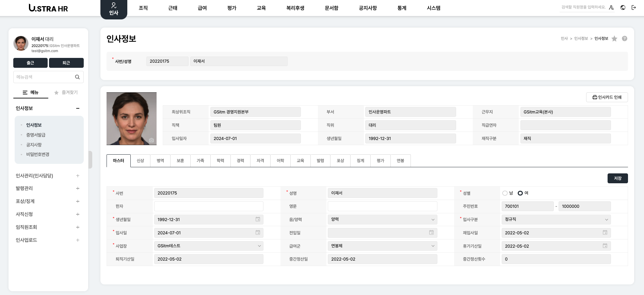Click the employee search icon in header

pos(611,7)
